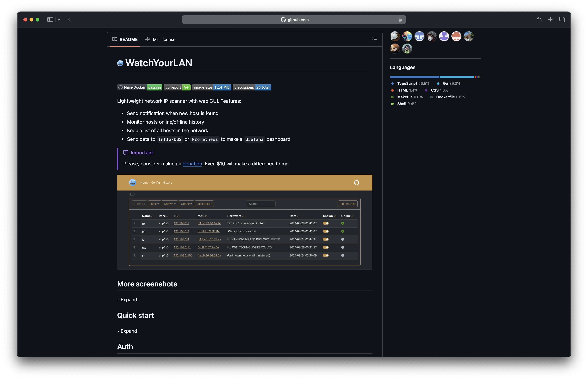Select History in the embedded app navbar
This screenshot has height=380, width=588.
[167, 183]
